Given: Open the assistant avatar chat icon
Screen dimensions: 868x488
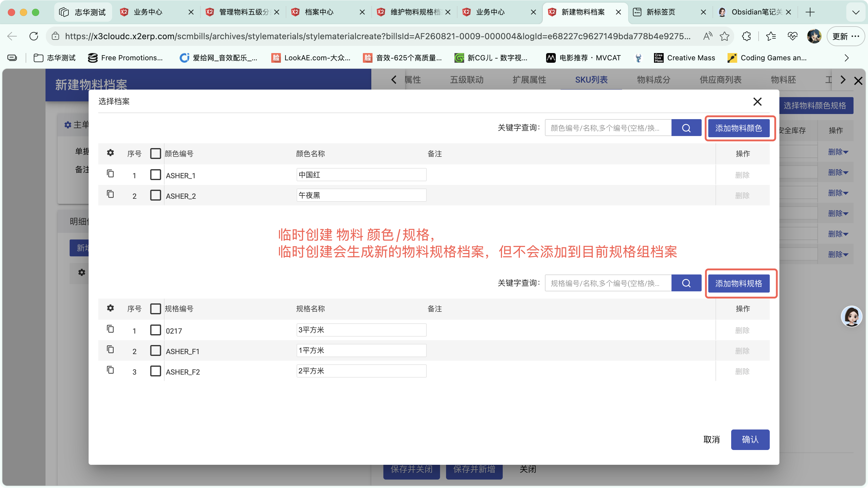Looking at the screenshot, I should (x=851, y=316).
